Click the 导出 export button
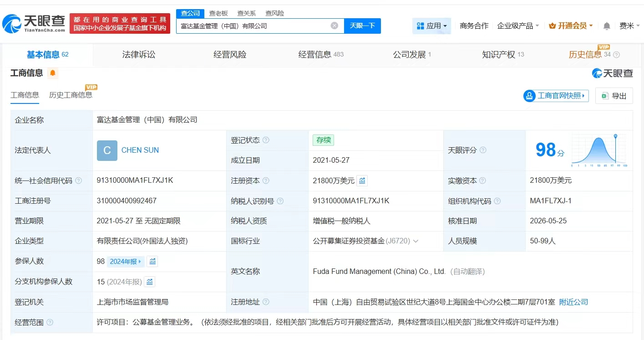 tap(614, 96)
